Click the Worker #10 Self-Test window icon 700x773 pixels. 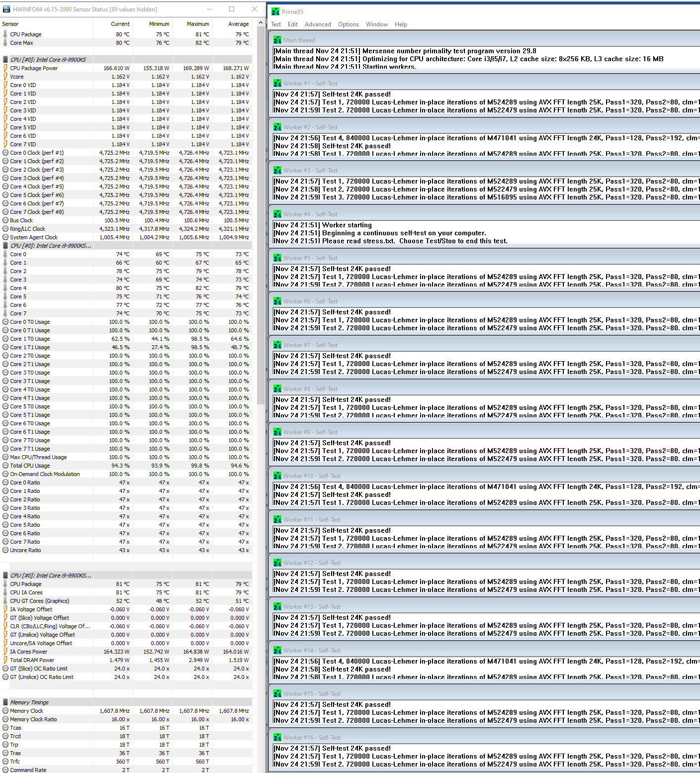[277, 476]
